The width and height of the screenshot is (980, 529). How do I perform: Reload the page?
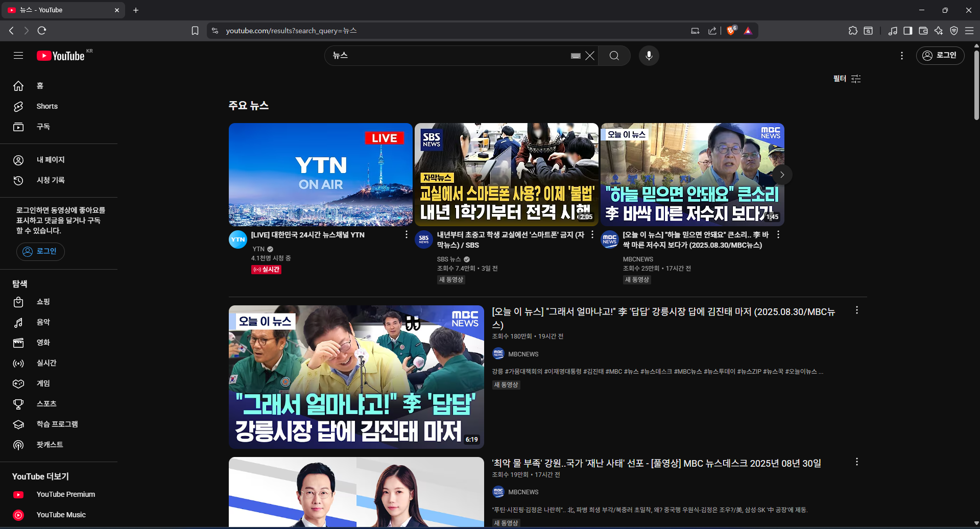coord(42,31)
